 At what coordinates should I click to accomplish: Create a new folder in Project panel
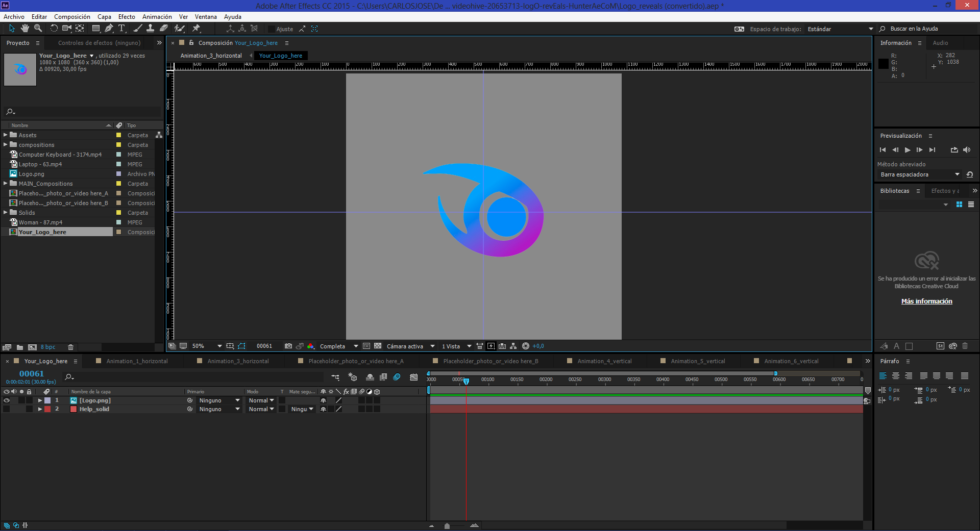20,347
